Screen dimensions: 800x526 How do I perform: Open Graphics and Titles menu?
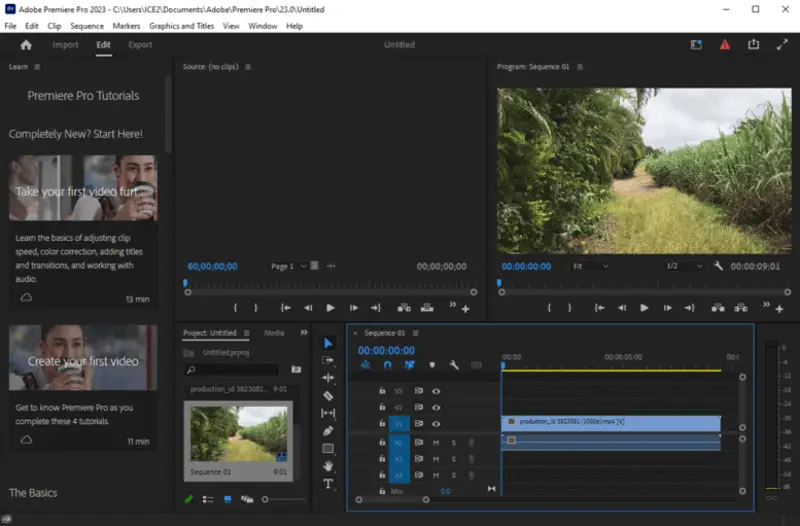[182, 26]
